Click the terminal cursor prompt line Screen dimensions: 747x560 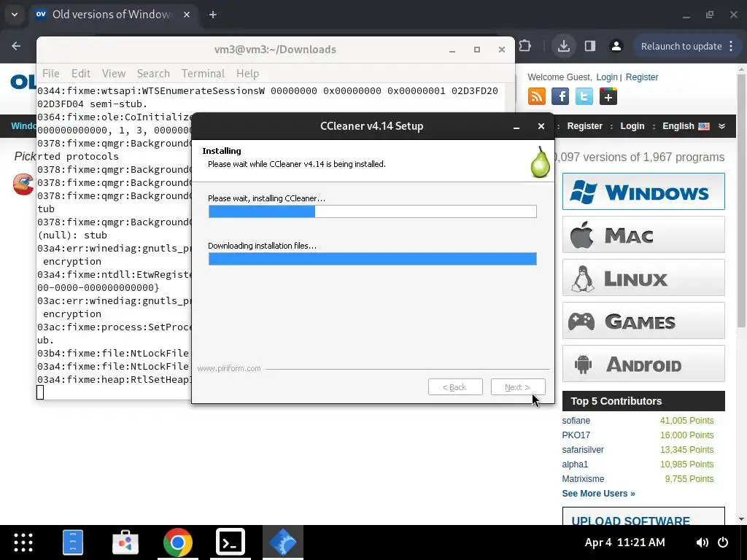coord(40,392)
